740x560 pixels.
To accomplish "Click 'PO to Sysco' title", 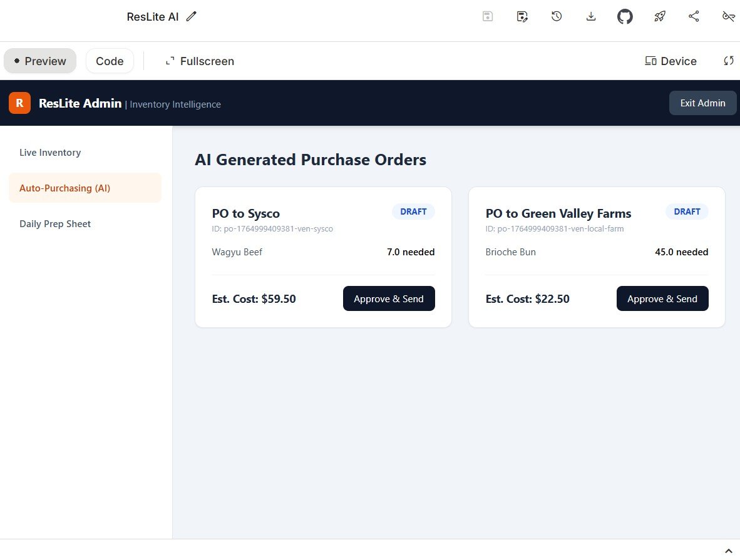I will coord(246,213).
